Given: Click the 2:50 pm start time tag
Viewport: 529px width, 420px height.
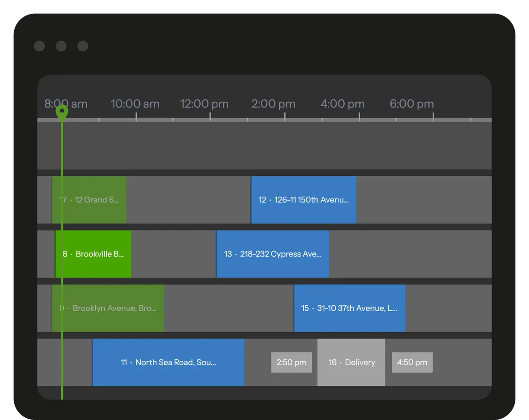Looking at the screenshot, I should tap(291, 363).
